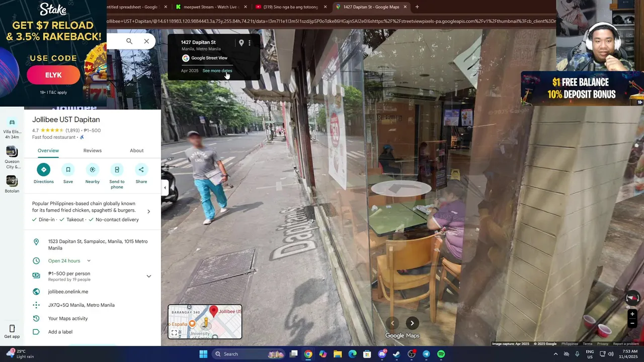Click the Privacy link in the footer

[603, 344]
